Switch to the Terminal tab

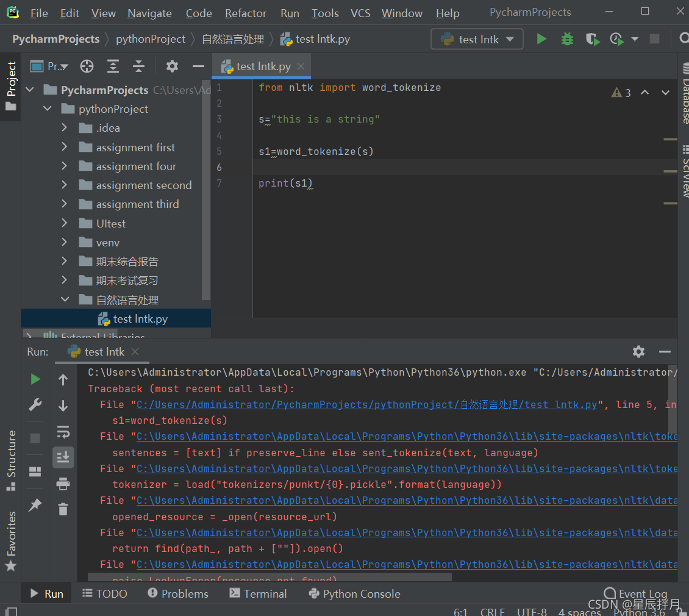pyautogui.click(x=258, y=593)
